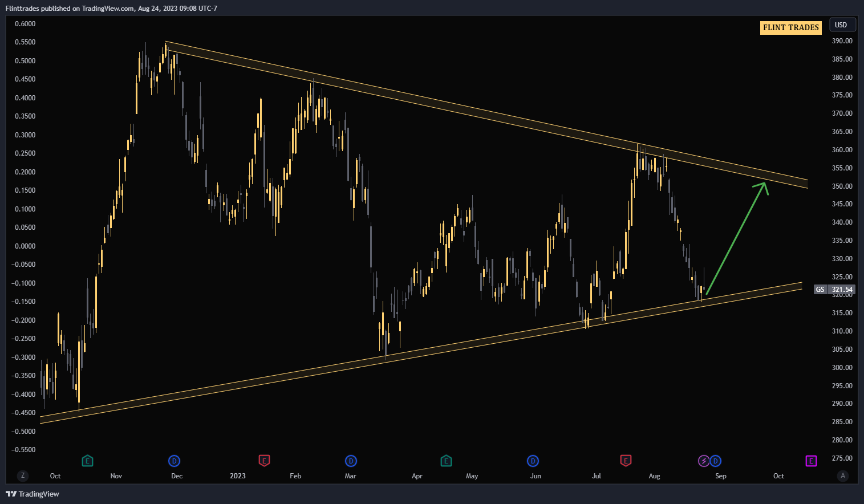The height and width of the screenshot is (504, 864).
Task: Click the 0.0000 left scale label
Action: pos(25,246)
